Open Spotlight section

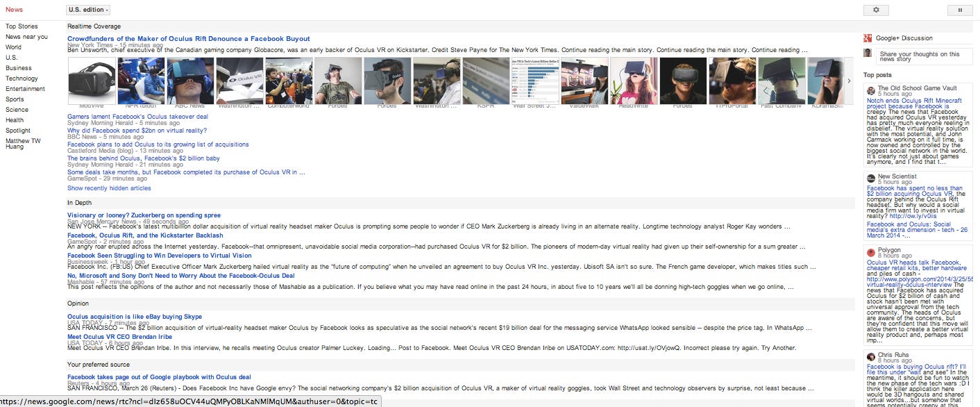(18, 131)
